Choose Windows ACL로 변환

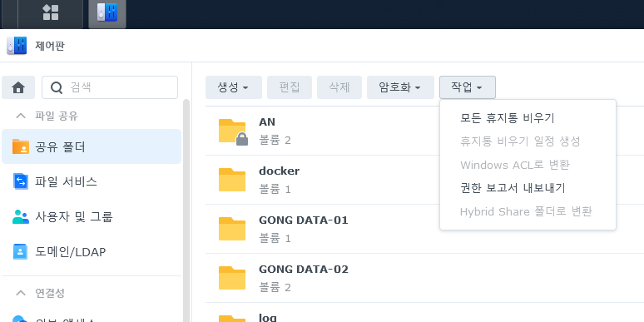click(x=528, y=165)
